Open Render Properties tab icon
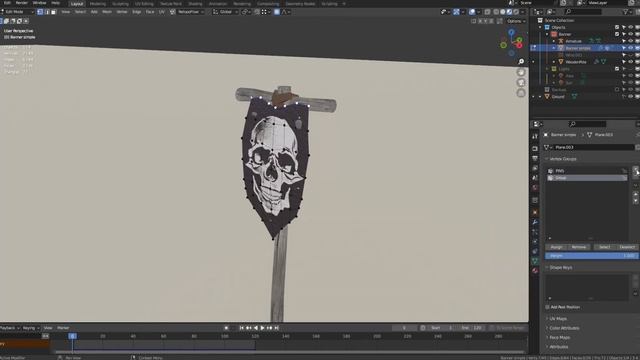Image resolution: width=640 pixels, height=360 pixels. [535, 149]
